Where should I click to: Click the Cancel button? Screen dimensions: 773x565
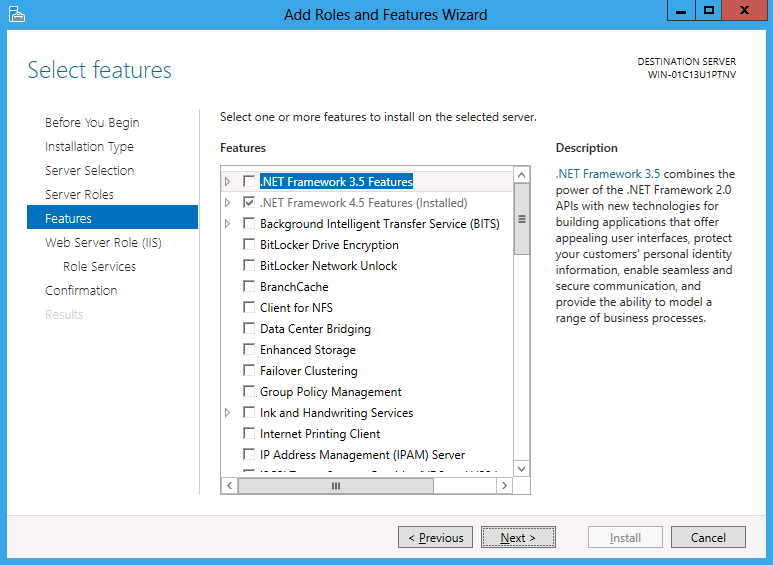click(708, 537)
